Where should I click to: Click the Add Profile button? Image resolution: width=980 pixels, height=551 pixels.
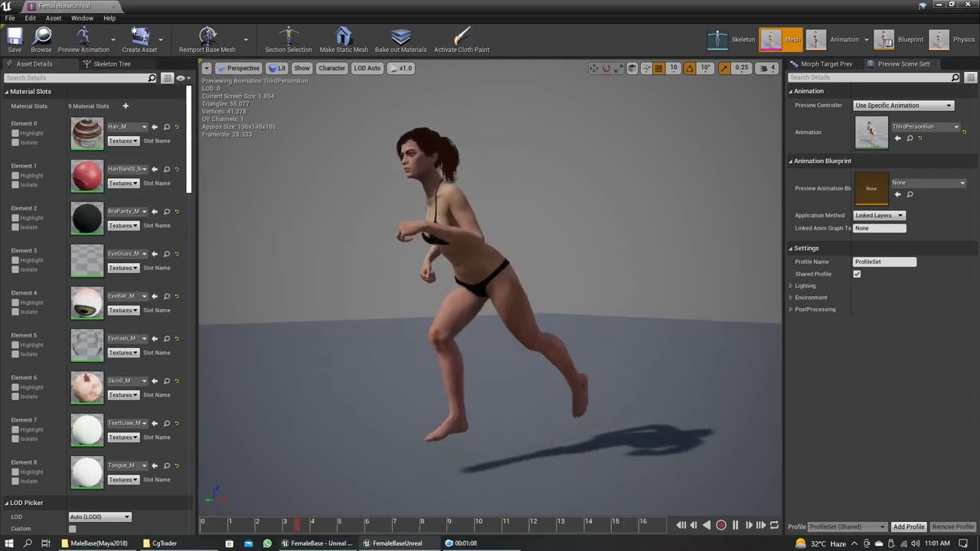click(x=909, y=527)
